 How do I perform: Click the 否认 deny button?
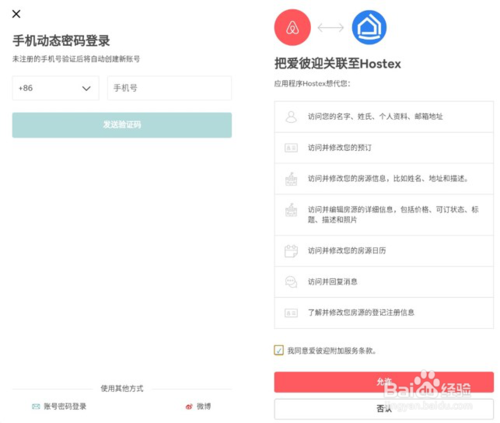(384, 409)
